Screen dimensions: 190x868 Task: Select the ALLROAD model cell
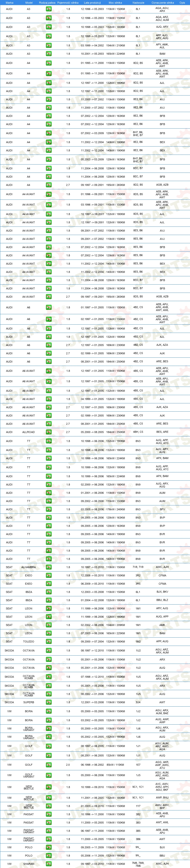29,432
